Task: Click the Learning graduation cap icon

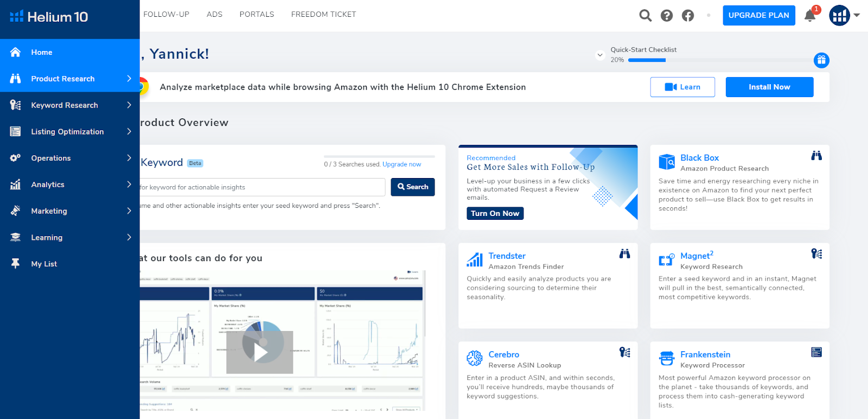Action: click(15, 237)
